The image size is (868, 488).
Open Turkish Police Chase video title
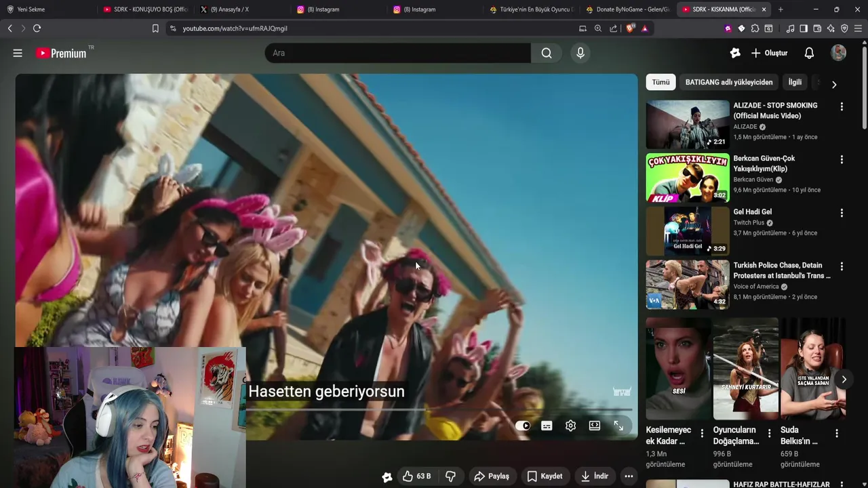tap(782, 270)
